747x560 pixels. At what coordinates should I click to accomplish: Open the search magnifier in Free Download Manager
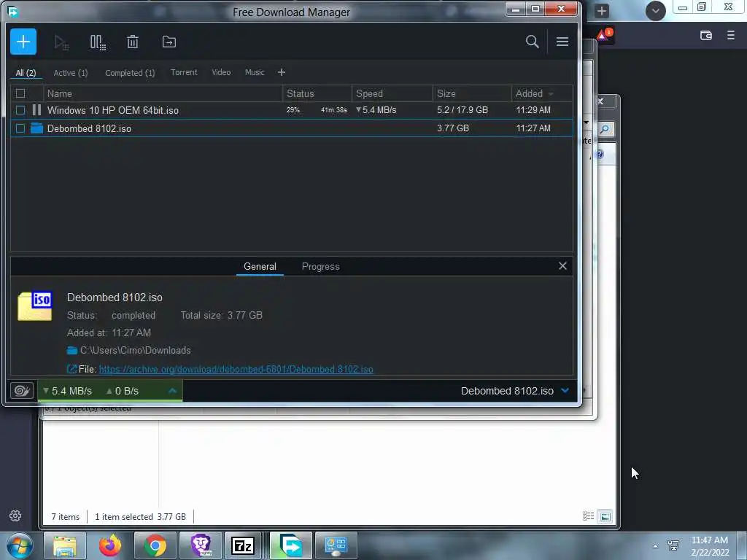coord(532,42)
